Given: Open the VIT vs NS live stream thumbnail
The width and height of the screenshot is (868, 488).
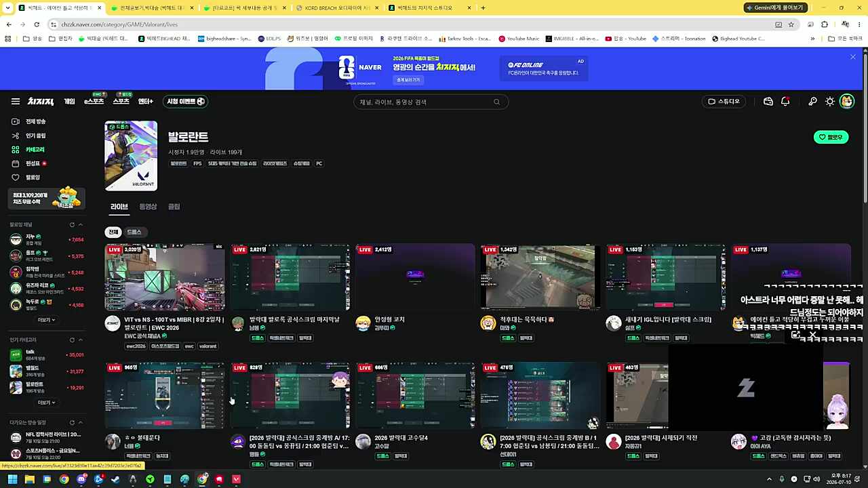Looking at the screenshot, I should [x=165, y=277].
